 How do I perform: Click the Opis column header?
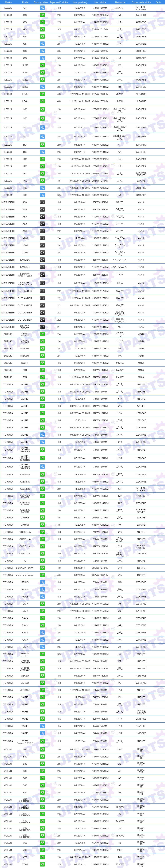pyautogui.click(x=158, y=2)
